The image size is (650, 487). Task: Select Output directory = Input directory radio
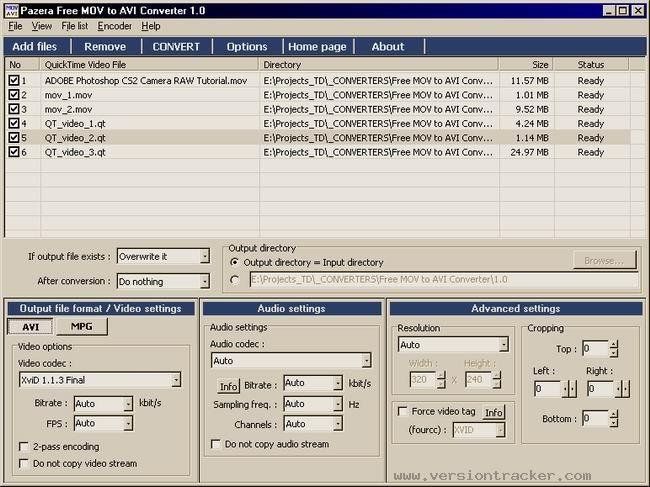pos(234,262)
